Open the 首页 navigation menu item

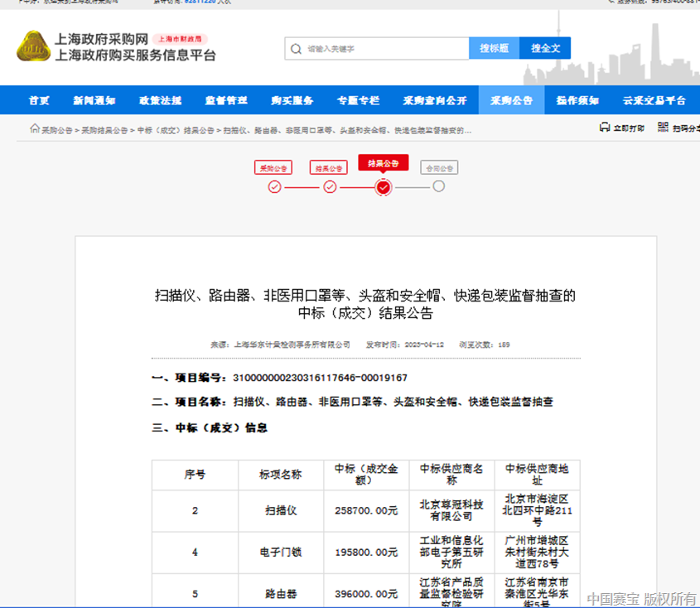(x=39, y=100)
